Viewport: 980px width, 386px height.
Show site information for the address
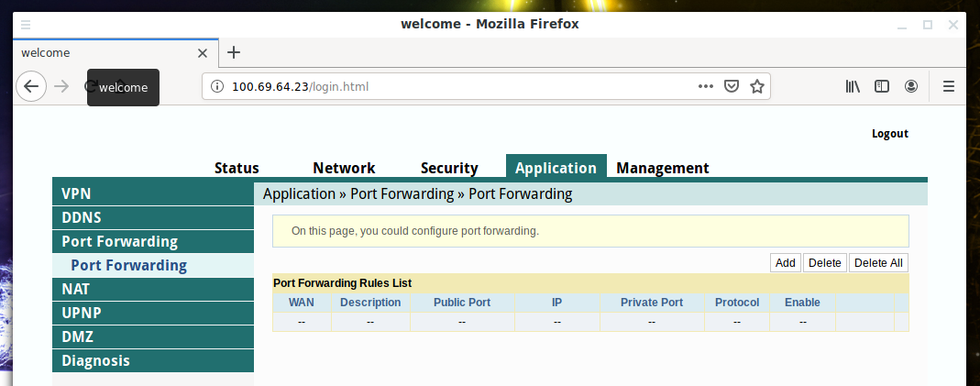pos(217,87)
